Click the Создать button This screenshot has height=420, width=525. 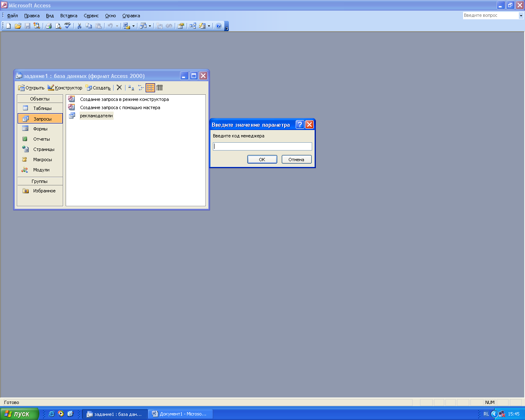(x=98, y=88)
